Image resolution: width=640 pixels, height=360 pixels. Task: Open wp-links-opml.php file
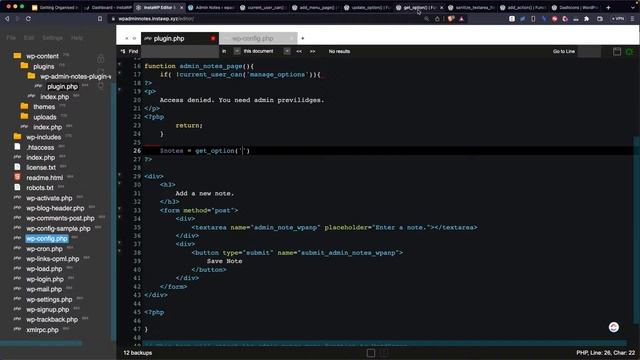tap(53, 259)
